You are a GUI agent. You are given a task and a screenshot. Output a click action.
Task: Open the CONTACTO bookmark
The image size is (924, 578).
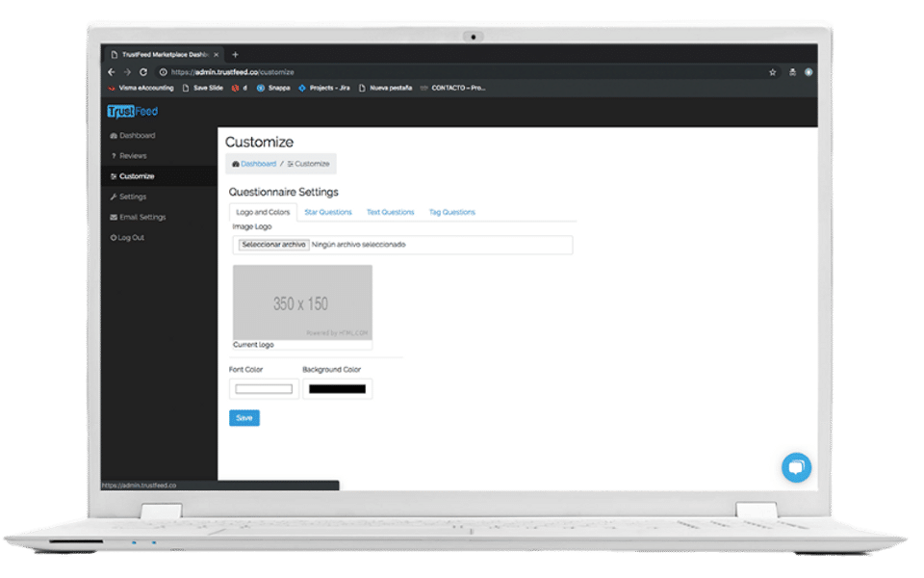point(452,88)
